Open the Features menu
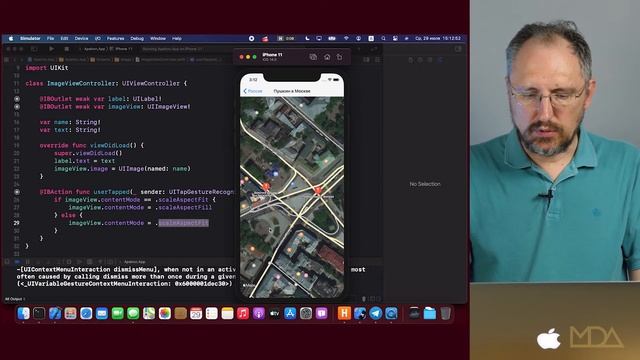 coord(116,38)
